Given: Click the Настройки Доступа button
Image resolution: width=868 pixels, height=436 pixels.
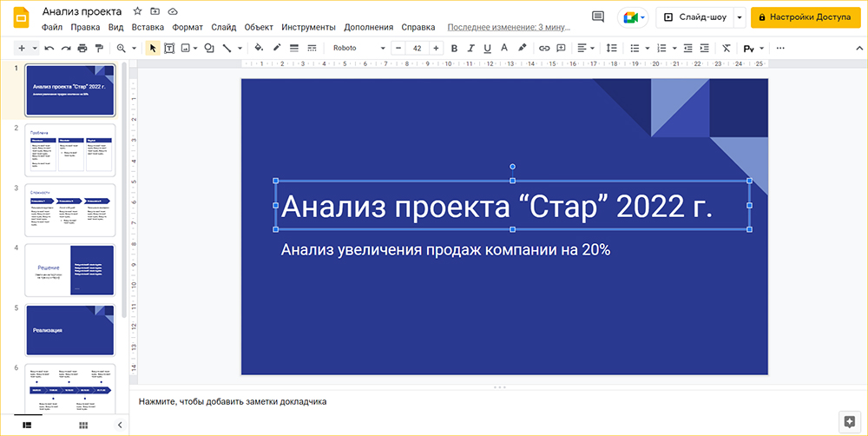Looking at the screenshot, I should point(805,17).
